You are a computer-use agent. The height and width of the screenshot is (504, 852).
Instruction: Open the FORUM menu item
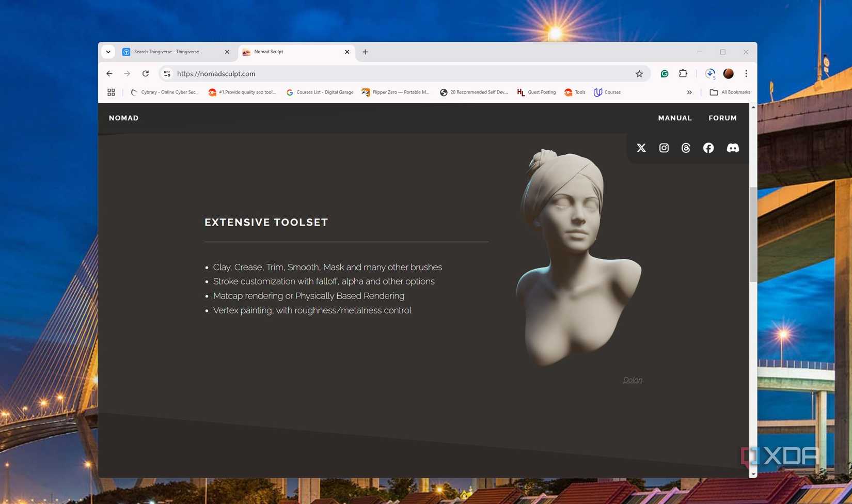pyautogui.click(x=722, y=118)
